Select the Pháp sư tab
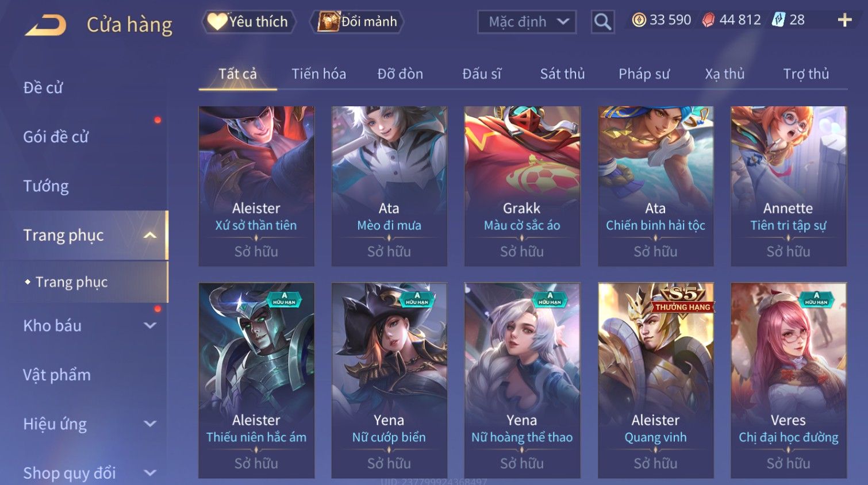868x485 pixels. click(644, 74)
